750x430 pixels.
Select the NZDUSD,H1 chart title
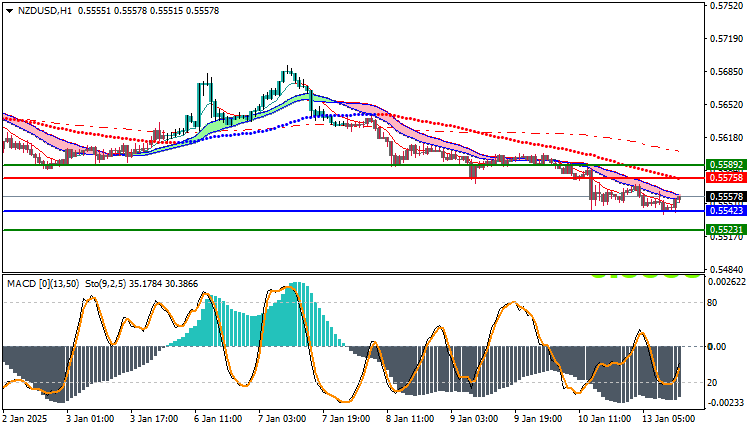[x=44, y=11]
